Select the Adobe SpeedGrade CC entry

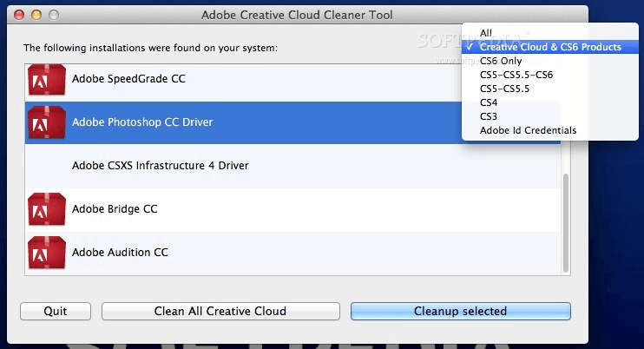tap(128, 79)
